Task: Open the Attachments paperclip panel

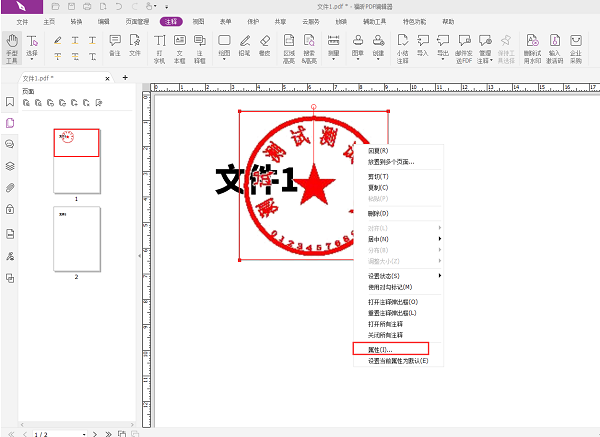Action: (x=10, y=187)
